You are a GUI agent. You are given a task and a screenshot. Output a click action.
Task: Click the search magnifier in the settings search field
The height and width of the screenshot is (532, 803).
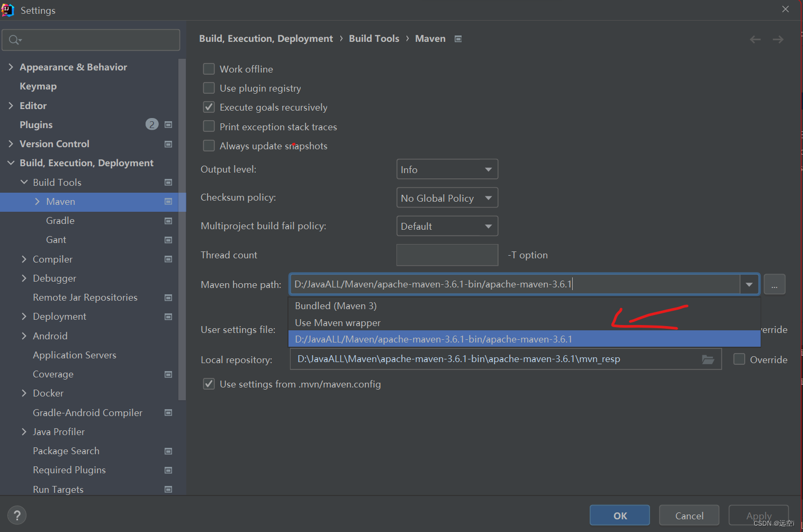[14, 40]
